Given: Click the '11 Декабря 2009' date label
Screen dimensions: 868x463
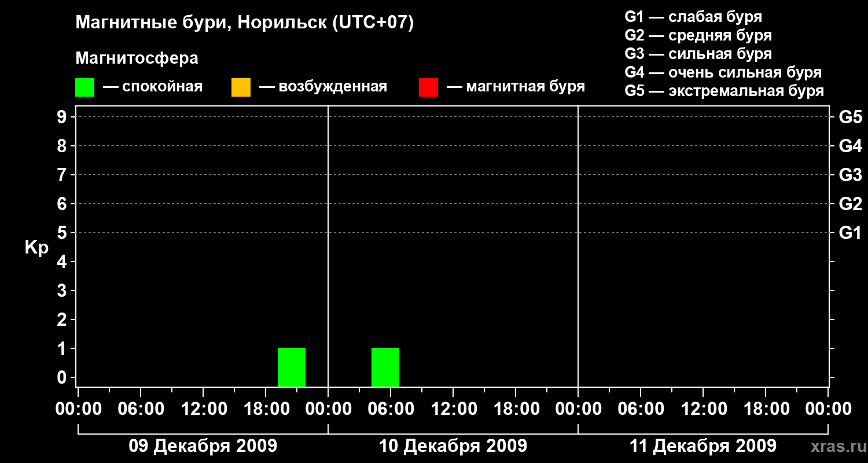Looking at the screenshot, I should (x=703, y=446).
